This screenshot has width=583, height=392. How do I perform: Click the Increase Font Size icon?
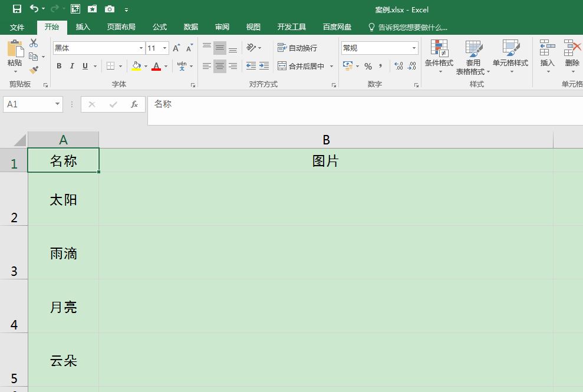pos(176,48)
